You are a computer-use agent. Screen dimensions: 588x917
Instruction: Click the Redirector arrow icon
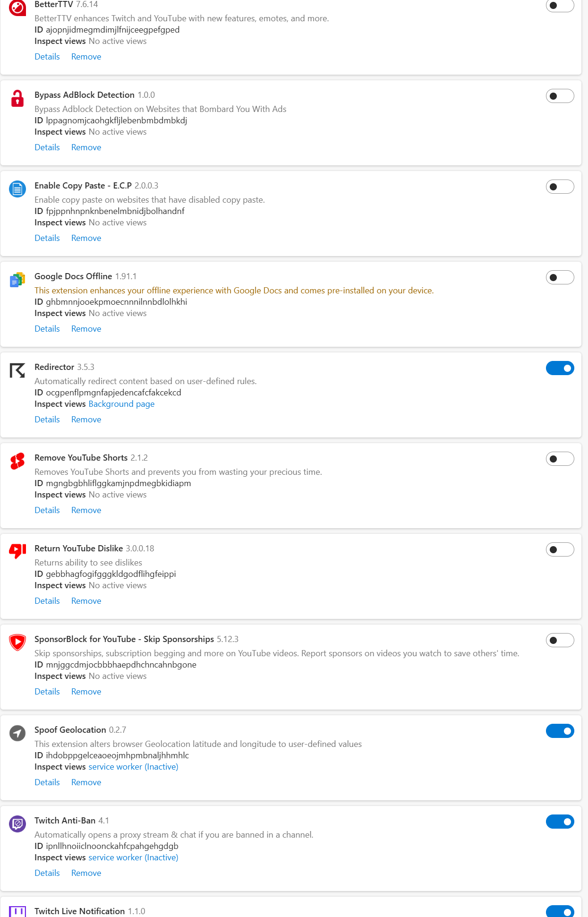click(17, 370)
